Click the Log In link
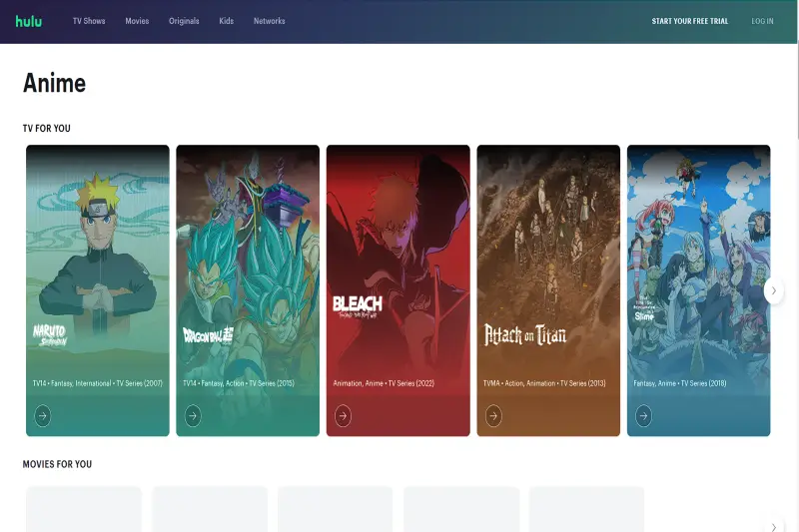The width and height of the screenshot is (799, 532). [x=762, y=21]
